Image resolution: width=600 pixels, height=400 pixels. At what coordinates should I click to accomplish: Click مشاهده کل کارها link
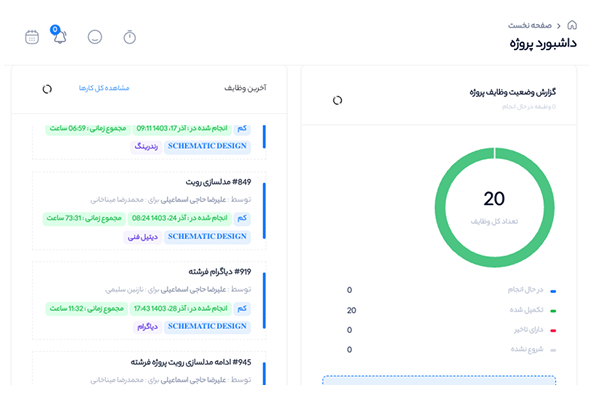click(104, 88)
